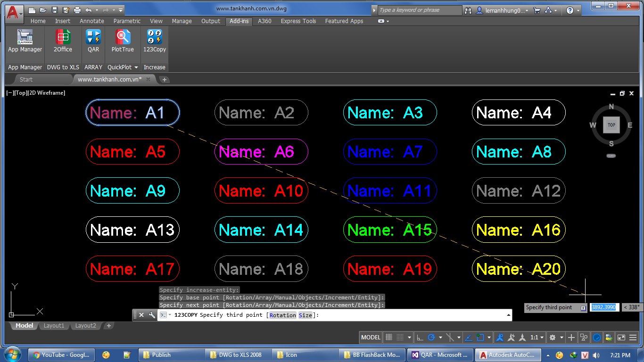The height and width of the screenshot is (362, 644).
Task: Click the Undo arrow icon
Action: (x=89, y=10)
